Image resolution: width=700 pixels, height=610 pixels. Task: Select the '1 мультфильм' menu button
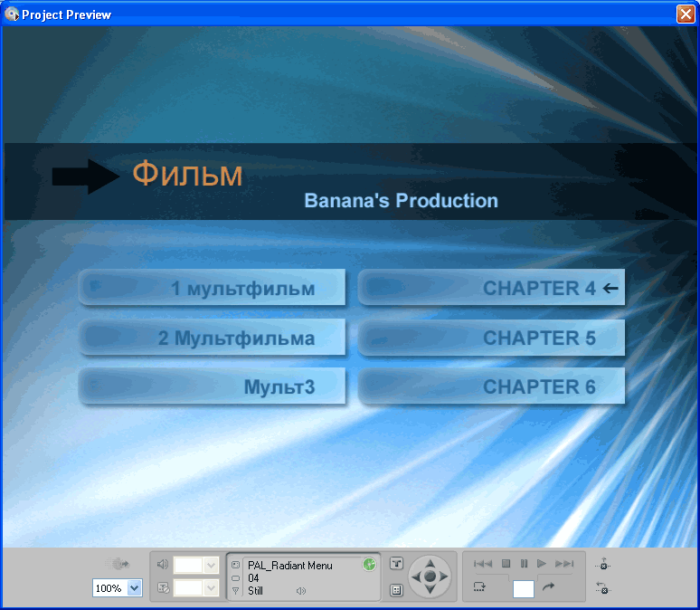[x=212, y=287]
